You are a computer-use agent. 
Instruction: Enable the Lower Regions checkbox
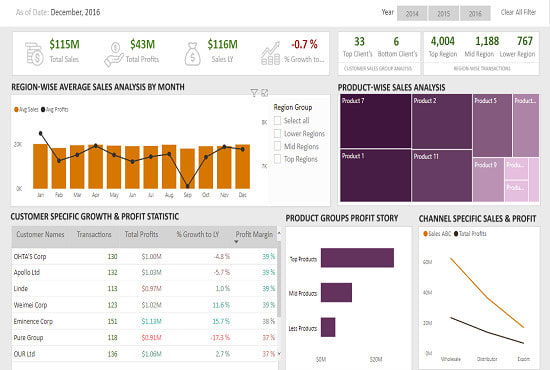tap(277, 134)
